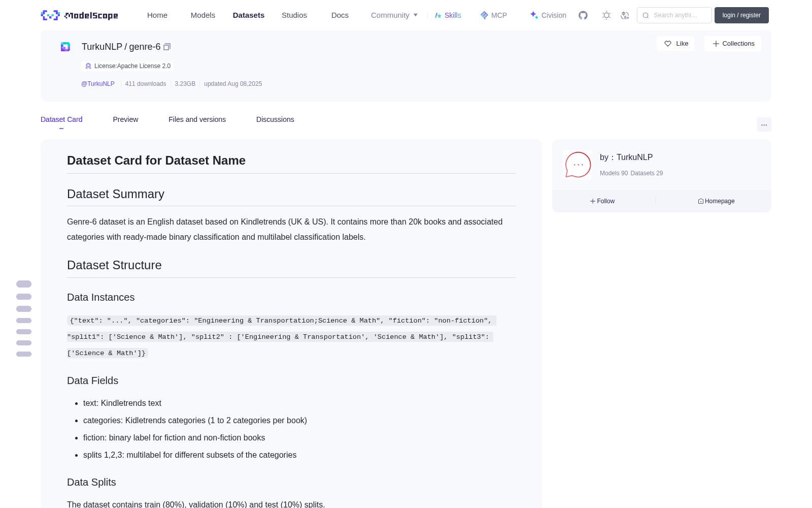
Task: Click 'text: Kindletrends text' bullet
Action: (122, 403)
